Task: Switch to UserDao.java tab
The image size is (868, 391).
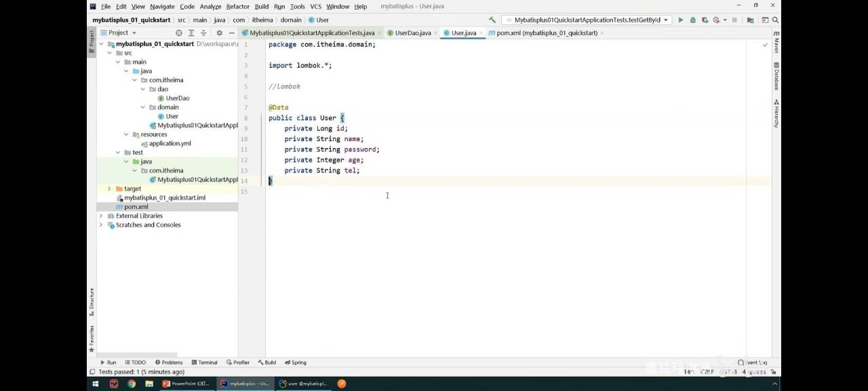Action: click(x=412, y=33)
